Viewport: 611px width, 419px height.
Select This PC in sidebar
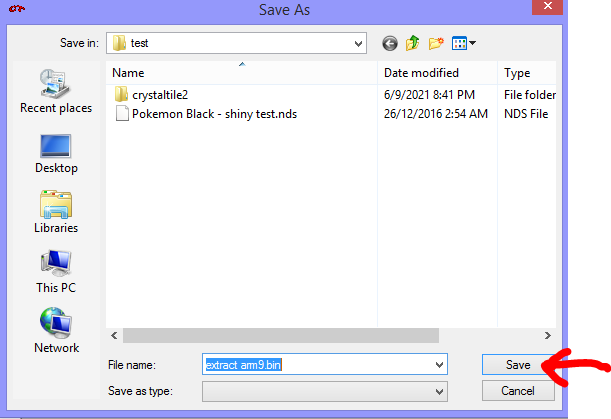[x=56, y=271]
